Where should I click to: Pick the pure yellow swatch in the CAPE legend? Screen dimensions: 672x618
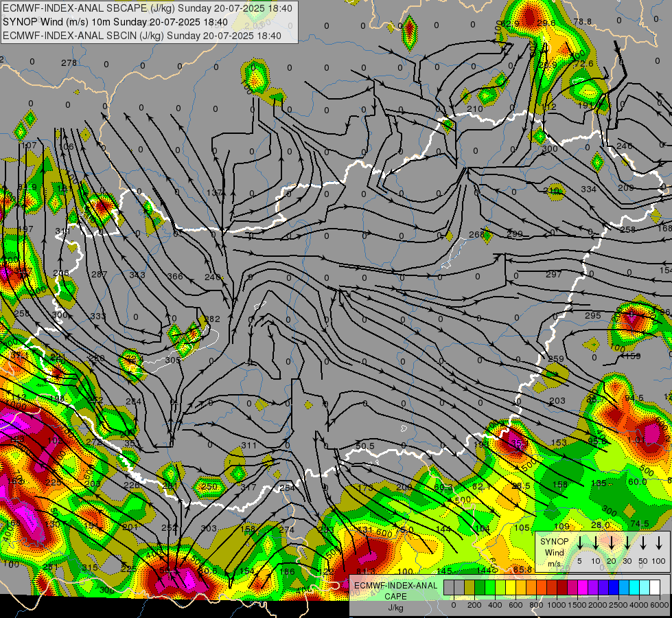click(511, 588)
